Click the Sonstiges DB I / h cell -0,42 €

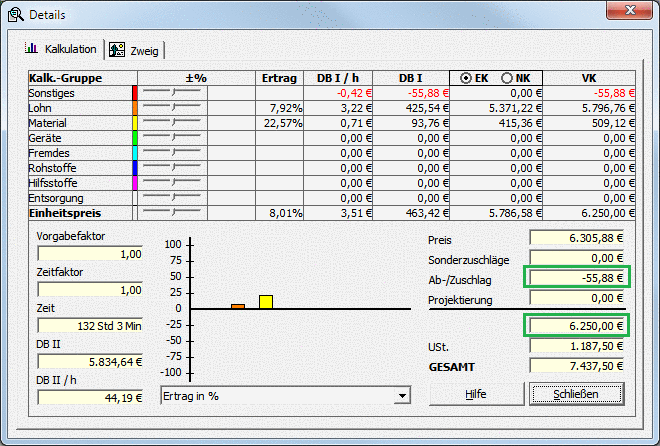tap(338, 93)
